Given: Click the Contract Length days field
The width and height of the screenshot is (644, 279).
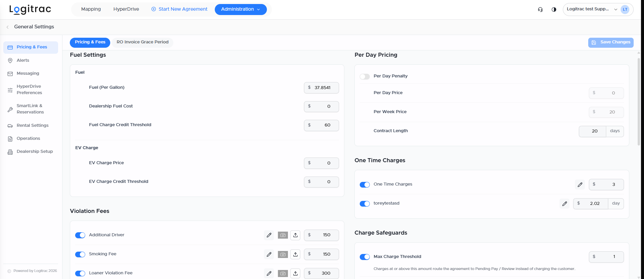Looking at the screenshot, I should click(x=593, y=131).
